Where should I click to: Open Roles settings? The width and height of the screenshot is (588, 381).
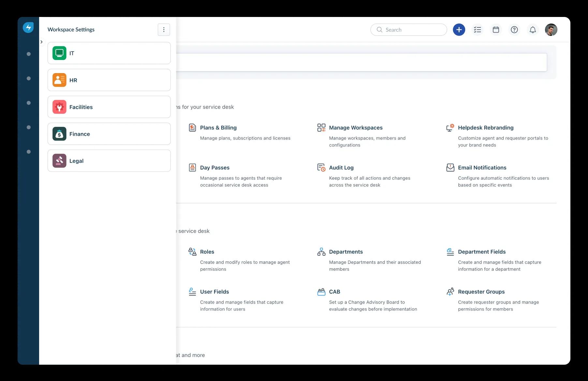point(207,252)
